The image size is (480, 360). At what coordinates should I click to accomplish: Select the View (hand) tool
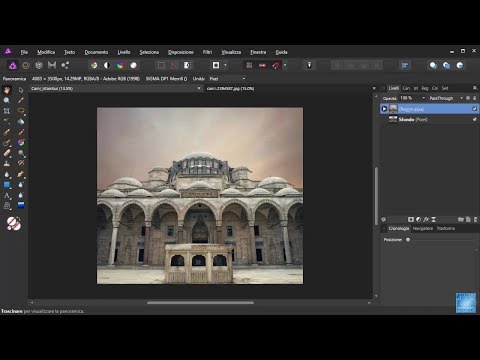[x=7, y=90]
